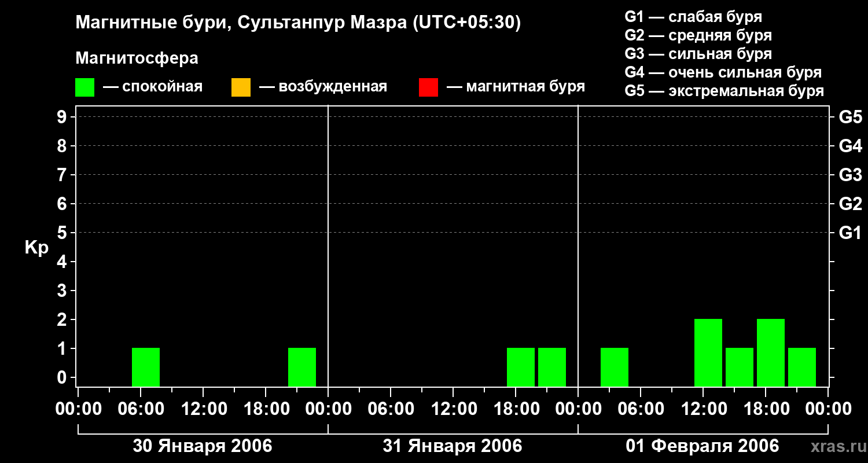Click the G4 label on right axis

click(x=851, y=146)
